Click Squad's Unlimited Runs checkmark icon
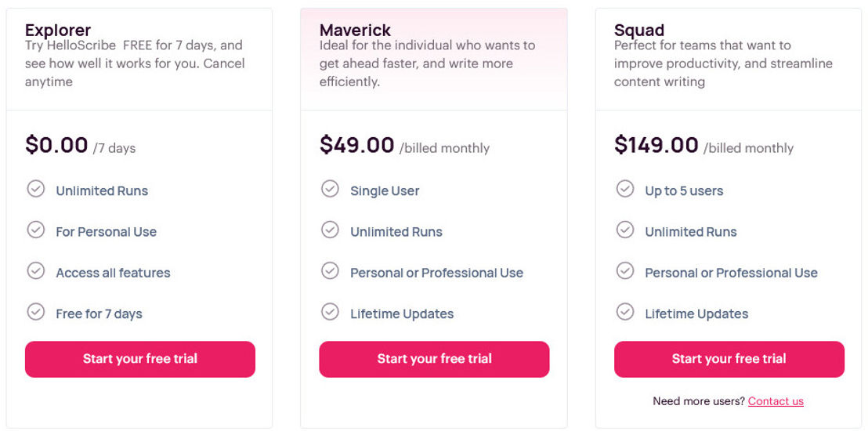Screen dimensions: 868x431 click(x=625, y=230)
